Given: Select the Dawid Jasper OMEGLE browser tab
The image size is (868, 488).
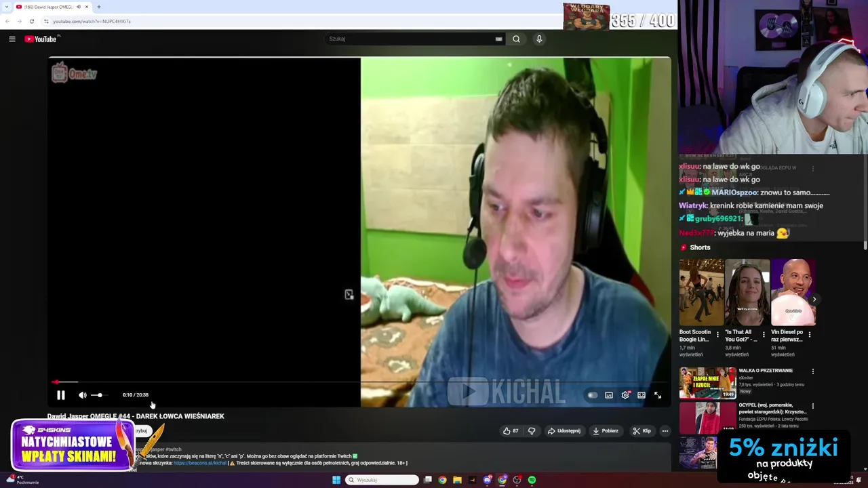Looking at the screenshot, I should 47,7.
